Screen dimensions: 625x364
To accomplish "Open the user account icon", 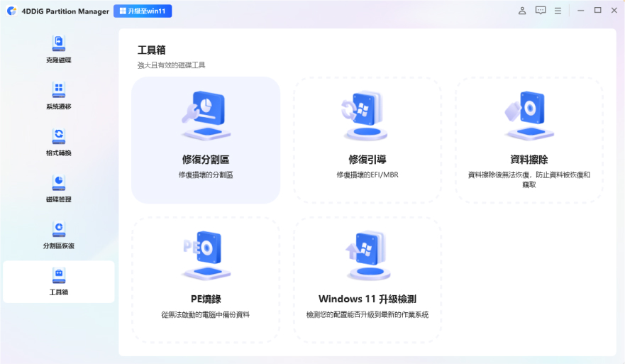I will coord(522,11).
